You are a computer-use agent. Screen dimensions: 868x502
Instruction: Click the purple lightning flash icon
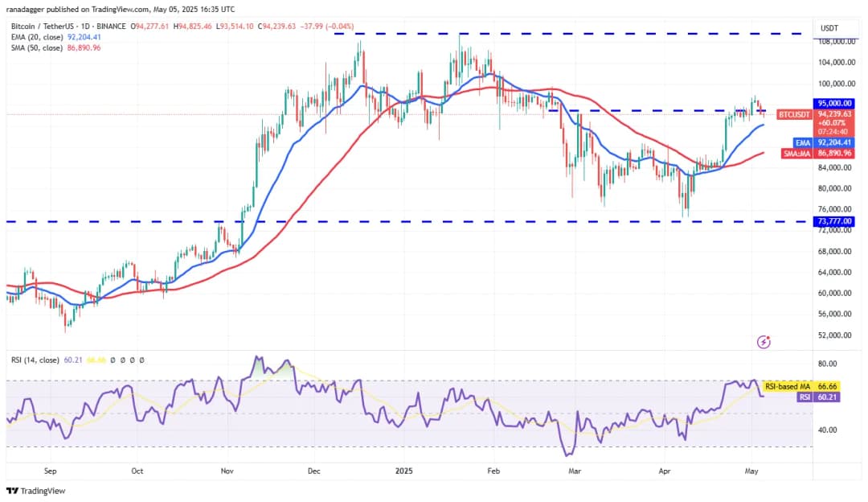click(764, 342)
